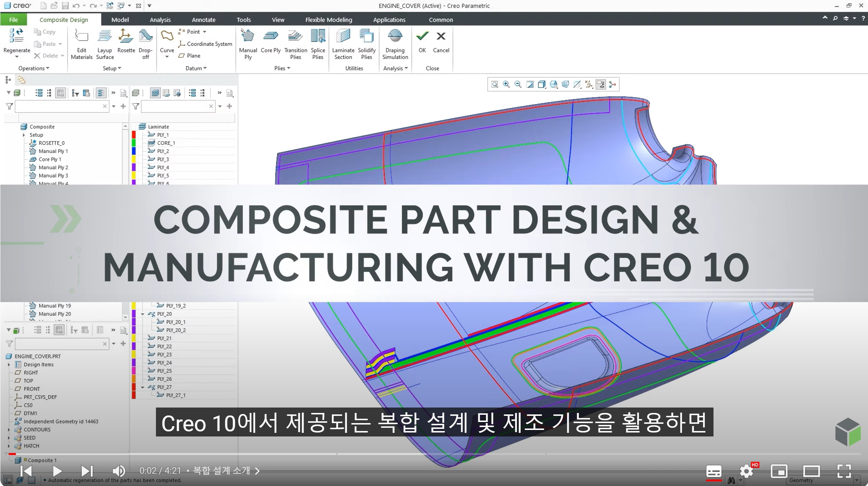Expand the Design Items node
Image resolution: width=868 pixels, height=486 pixels.
[x=9, y=364]
